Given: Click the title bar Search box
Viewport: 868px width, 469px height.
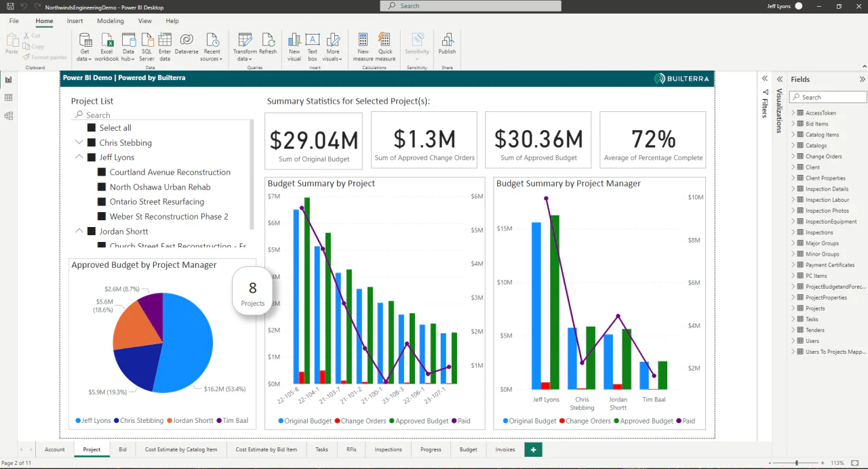Looking at the screenshot, I should tap(471, 6).
